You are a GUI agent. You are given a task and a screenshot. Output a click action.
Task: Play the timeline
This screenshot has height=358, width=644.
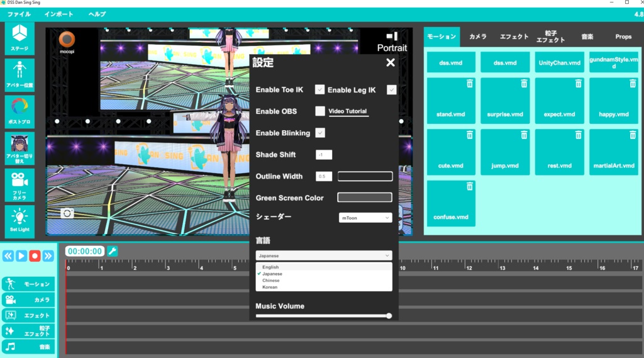21,256
